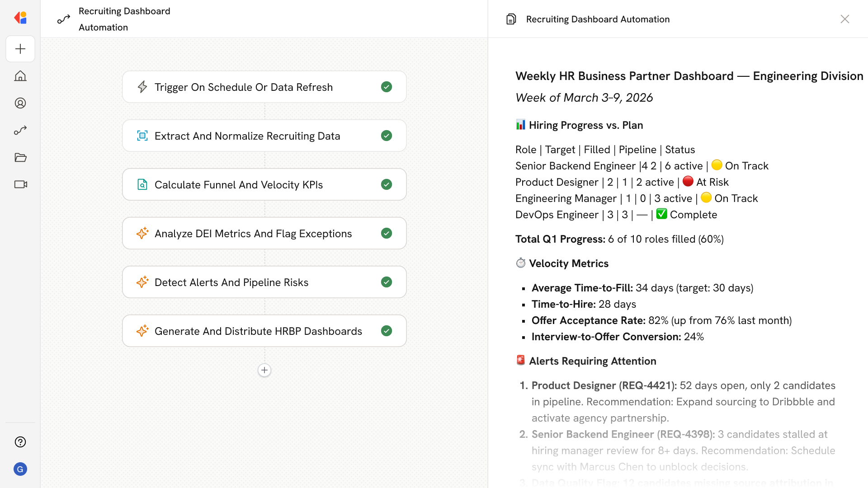Close the Recruiting Dashboard Automation panel
The height and width of the screenshot is (488, 868).
pyautogui.click(x=844, y=19)
